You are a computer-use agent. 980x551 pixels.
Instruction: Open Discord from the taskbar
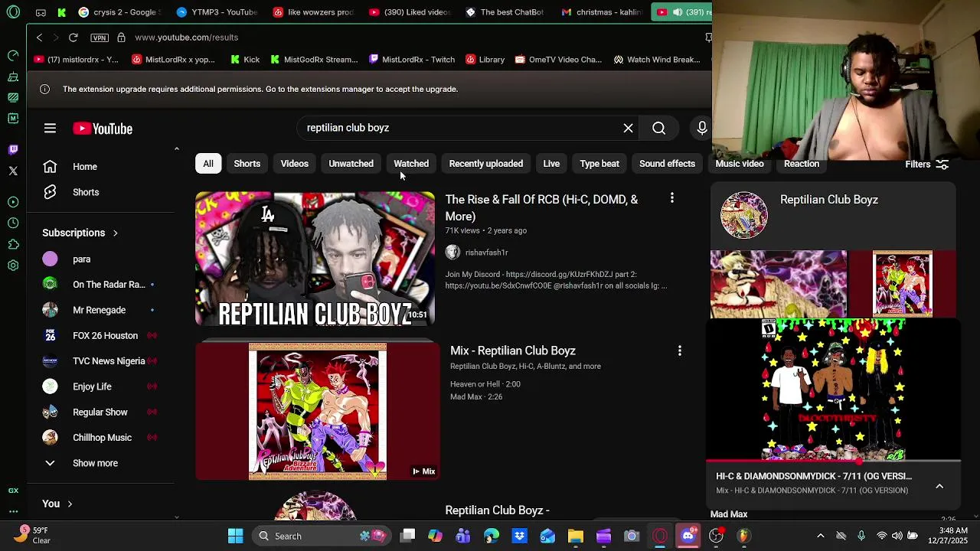pos(688,536)
